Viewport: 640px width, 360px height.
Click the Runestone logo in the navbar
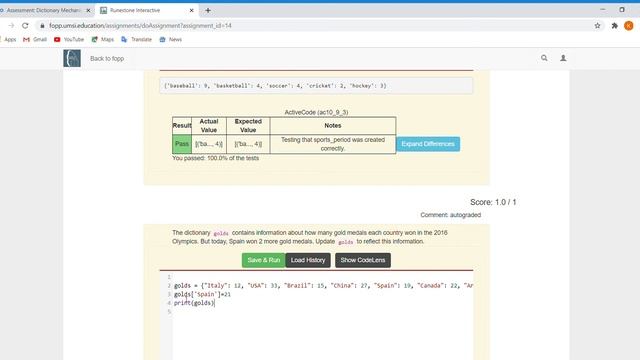click(x=72, y=58)
